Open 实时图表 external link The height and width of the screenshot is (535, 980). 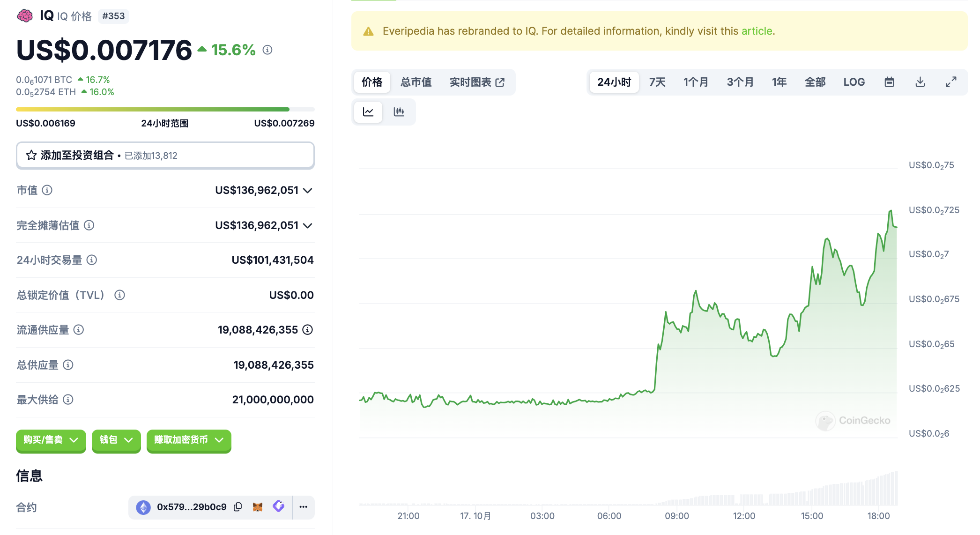(x=477, y=82)
